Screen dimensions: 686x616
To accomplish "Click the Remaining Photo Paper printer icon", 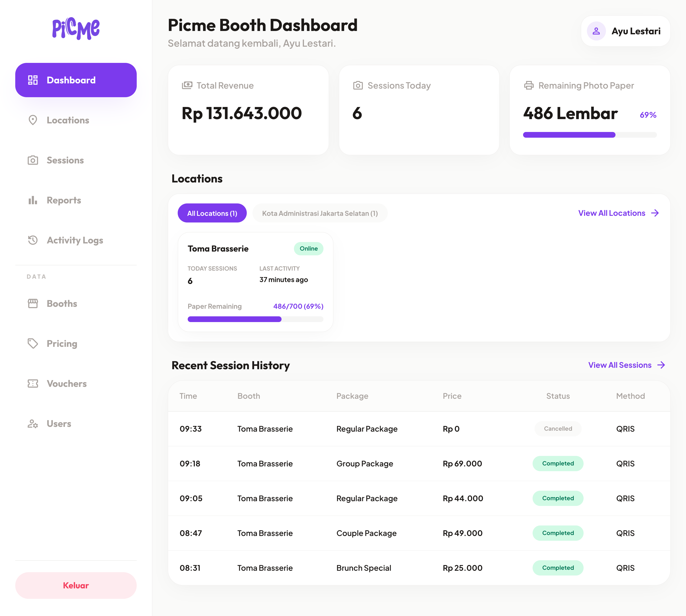I will tap(529, 85).
